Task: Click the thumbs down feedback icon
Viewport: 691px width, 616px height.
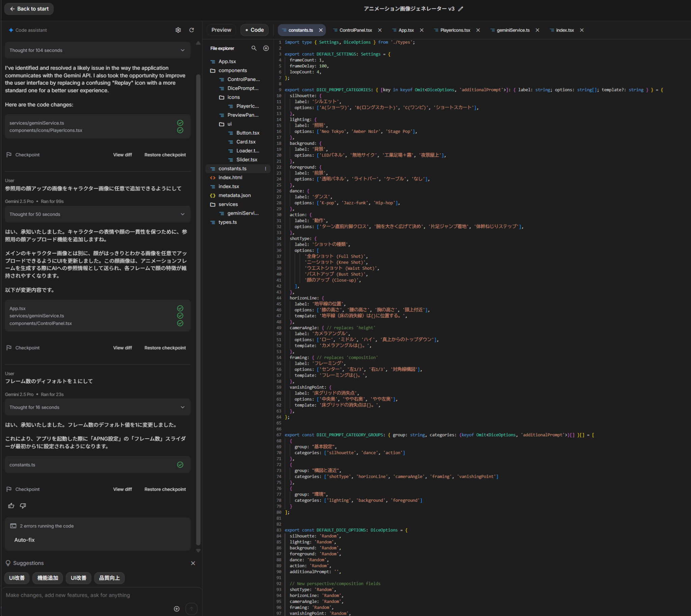Action: pyautogui.click(x=23, y=506)
